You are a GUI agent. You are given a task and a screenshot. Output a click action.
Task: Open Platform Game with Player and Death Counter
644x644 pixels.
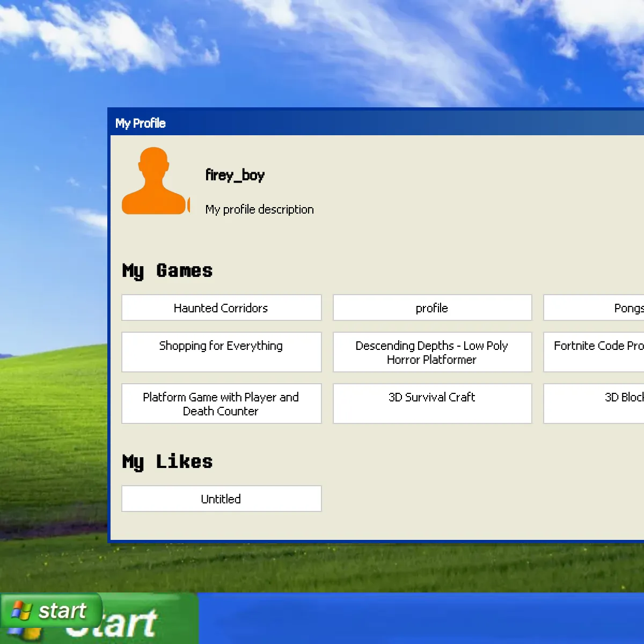click(x=222, y=404)
